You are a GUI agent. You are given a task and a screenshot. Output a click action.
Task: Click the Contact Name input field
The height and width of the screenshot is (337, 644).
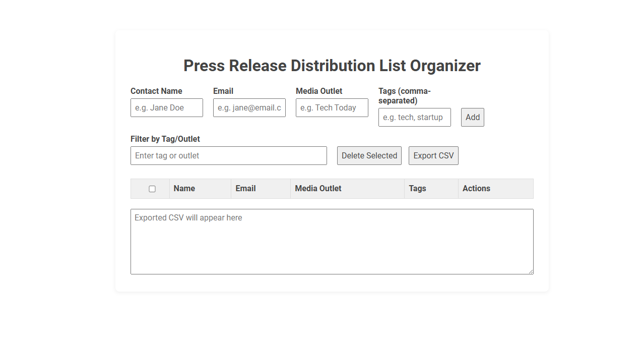(x=166, y=107)
